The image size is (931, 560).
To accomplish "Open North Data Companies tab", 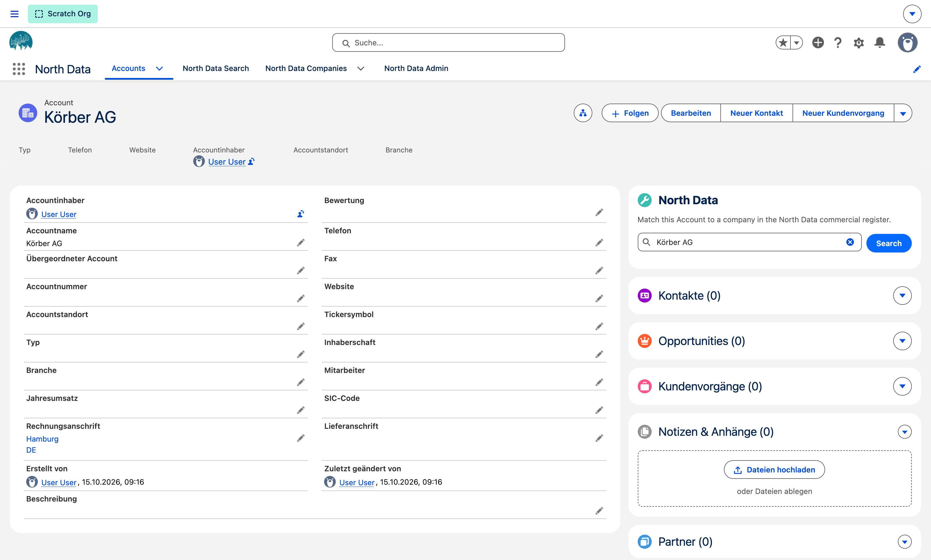I will coord(306,68).
